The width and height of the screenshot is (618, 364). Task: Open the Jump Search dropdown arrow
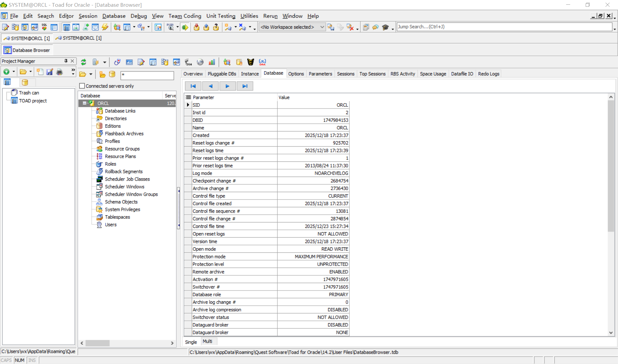615,29
